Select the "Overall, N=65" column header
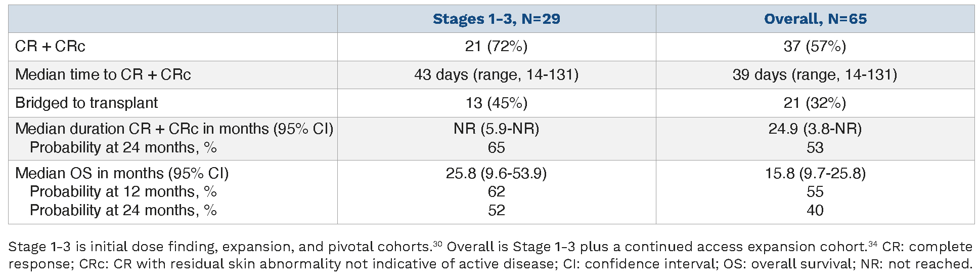This screenshot has height=278, width=980. point(815,19)
